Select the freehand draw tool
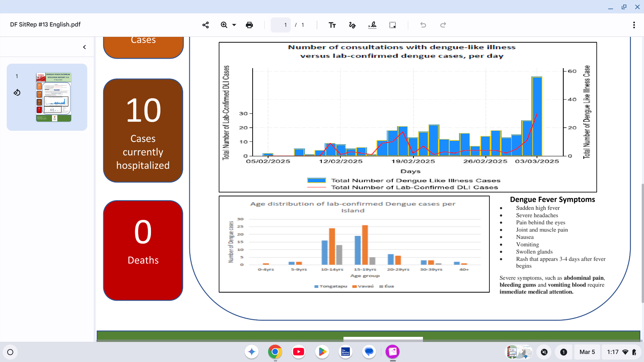This screenshot has height=362, width=644. [352, 25]
